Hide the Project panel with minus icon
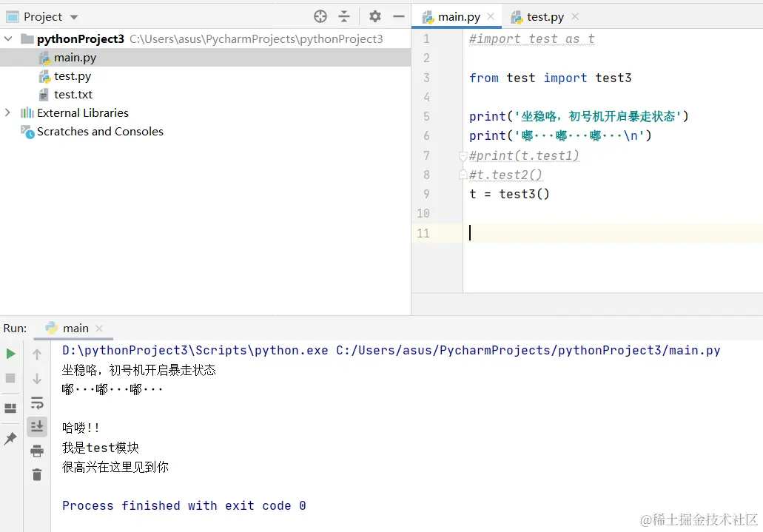 click(399, 16)
